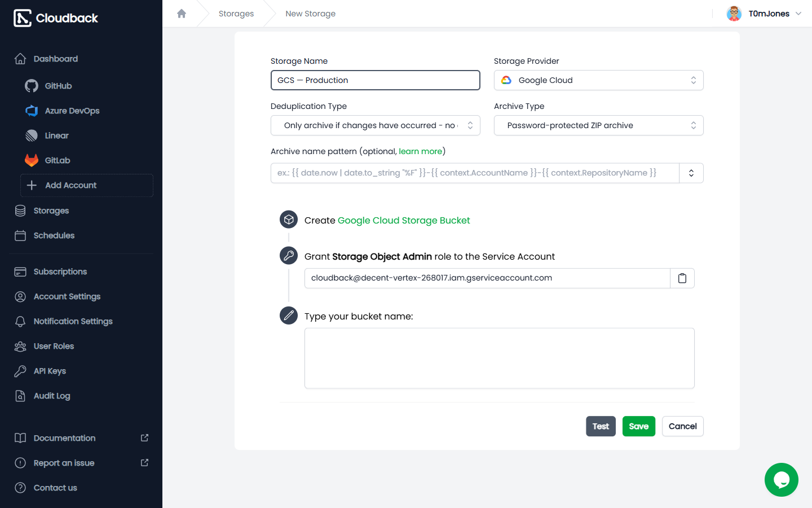The height and width of the screenshot is (508, 812).
Task: Click the Notification Settings bell icon
Action: click(20, 321)
